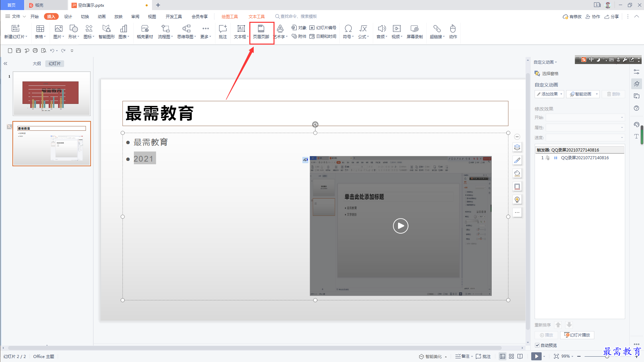
Task: Switch to normal view in status bar
Action: [x=502, y=356]
